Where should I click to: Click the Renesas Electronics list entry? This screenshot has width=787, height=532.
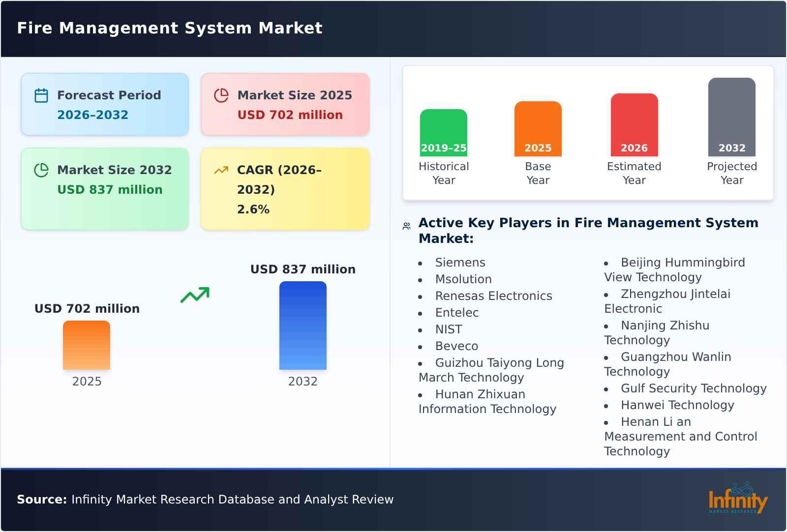coord(493,296)
